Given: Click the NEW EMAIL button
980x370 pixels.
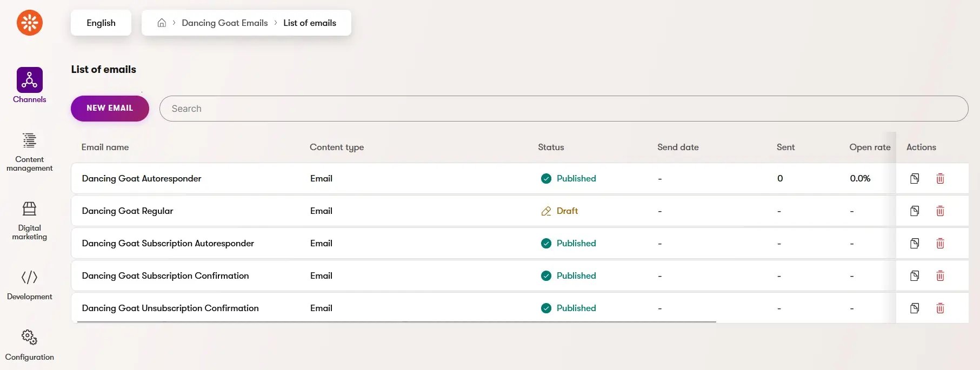Looking at the screenshot, I should click(x=110, y=108).
